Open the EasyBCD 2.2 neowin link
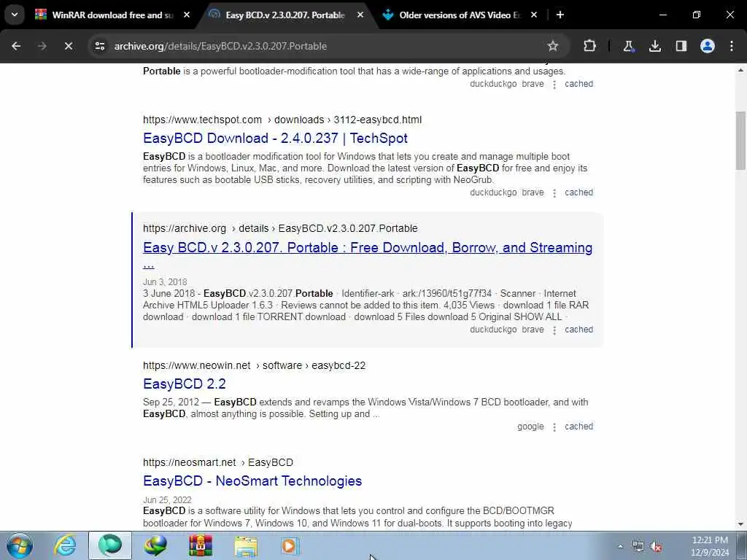Image resolution: width=747 pixels, height=560 pixels. click(185, 384)
